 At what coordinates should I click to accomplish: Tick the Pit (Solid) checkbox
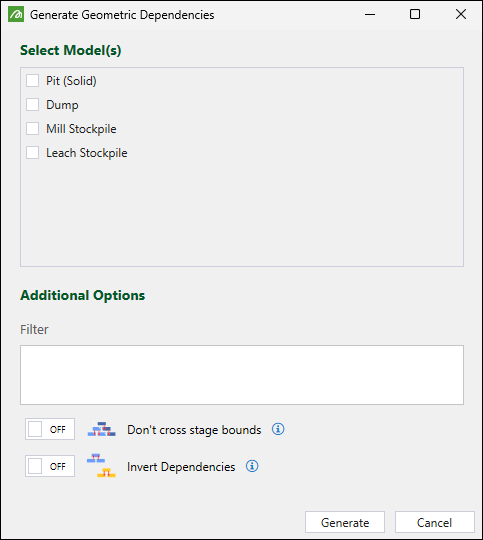point(32,81)
